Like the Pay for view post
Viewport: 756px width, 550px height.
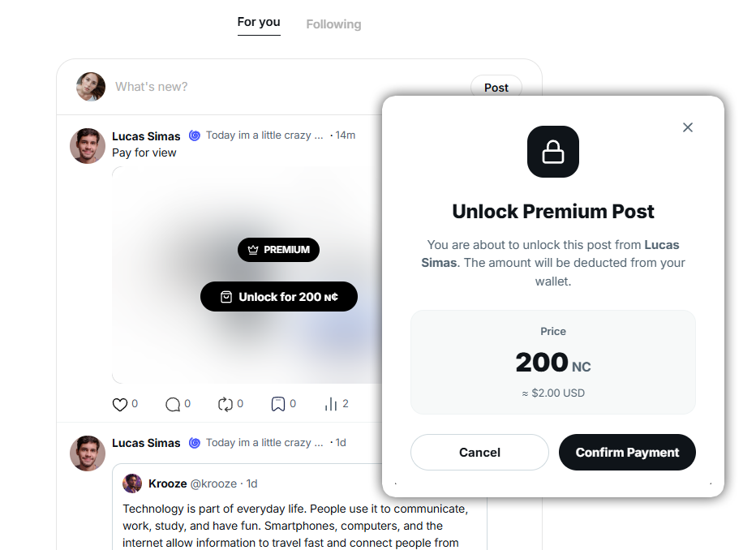(119, 405)
